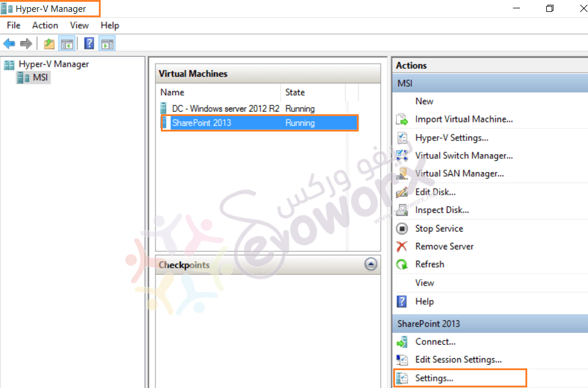Restore down the Hyper-V Manager window
Viewport: 588px width, 388px height.
550,8
